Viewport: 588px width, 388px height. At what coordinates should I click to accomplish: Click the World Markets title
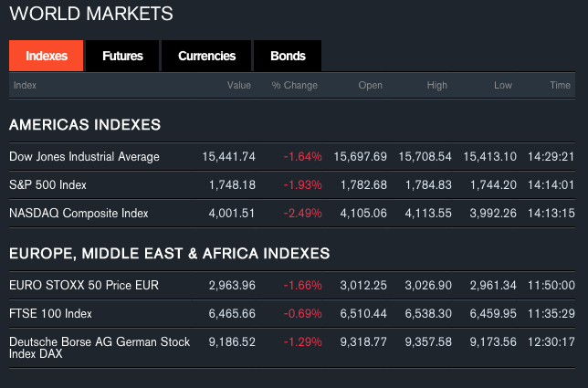[x=91, y=14]
